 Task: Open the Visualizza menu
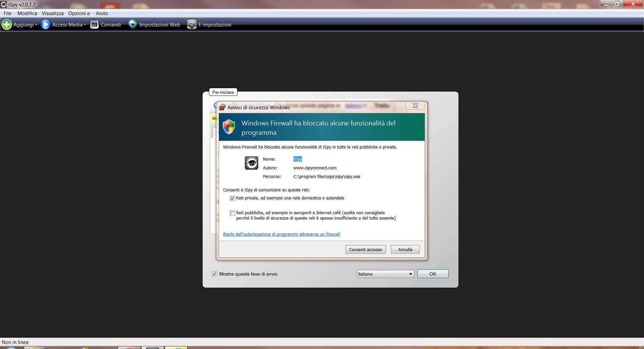coord(53,13)
